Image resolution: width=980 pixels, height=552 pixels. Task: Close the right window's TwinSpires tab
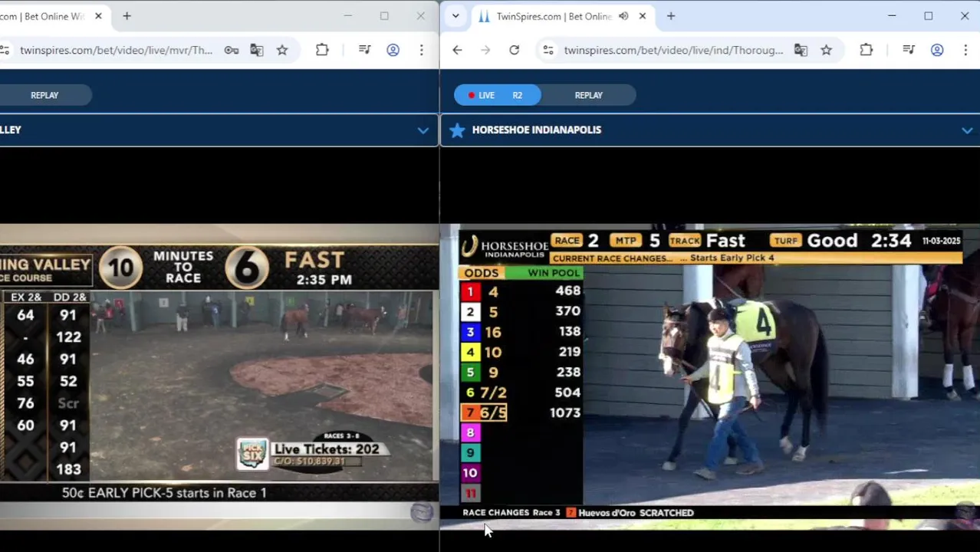[643, 16]
